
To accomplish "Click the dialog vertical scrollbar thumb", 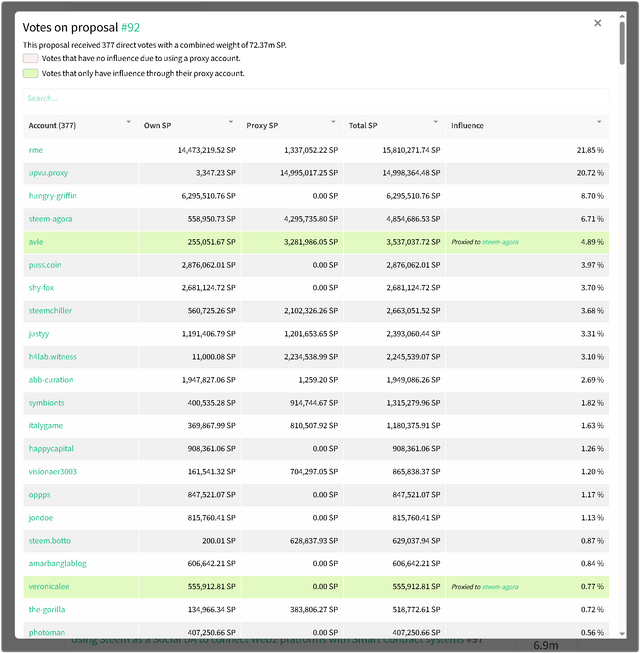I will point(622,43).
